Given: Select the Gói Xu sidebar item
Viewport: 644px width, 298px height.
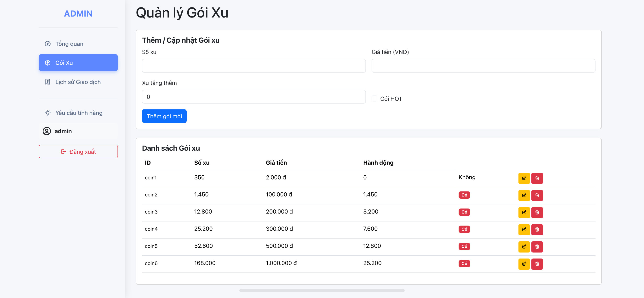Looking at the screenshot, I should click(78, 63).
